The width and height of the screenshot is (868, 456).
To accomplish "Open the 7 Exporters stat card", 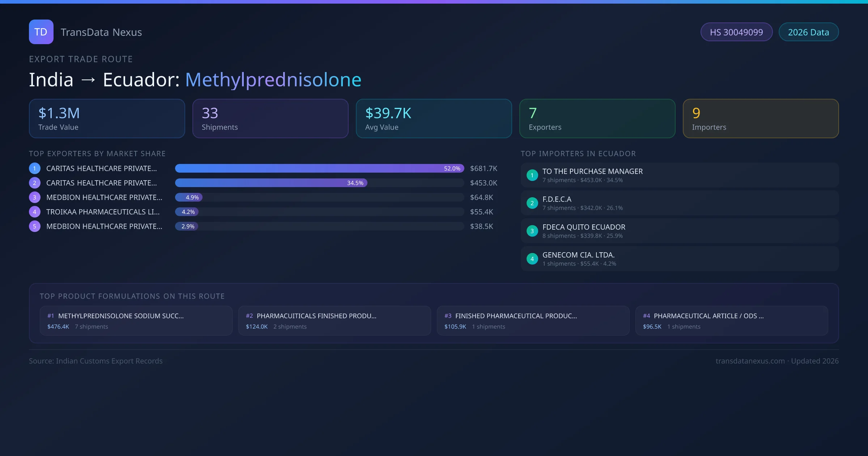I will pos(597,118).
